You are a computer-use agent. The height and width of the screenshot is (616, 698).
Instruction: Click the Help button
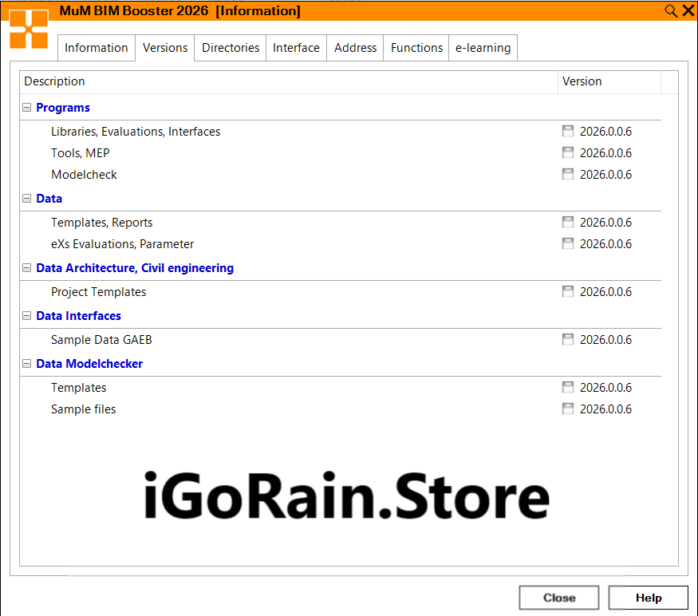(648, 598)
